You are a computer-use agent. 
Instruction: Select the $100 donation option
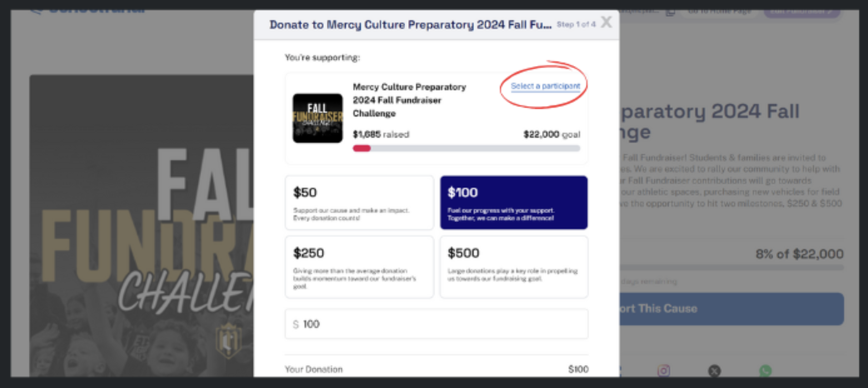(513, 203)
